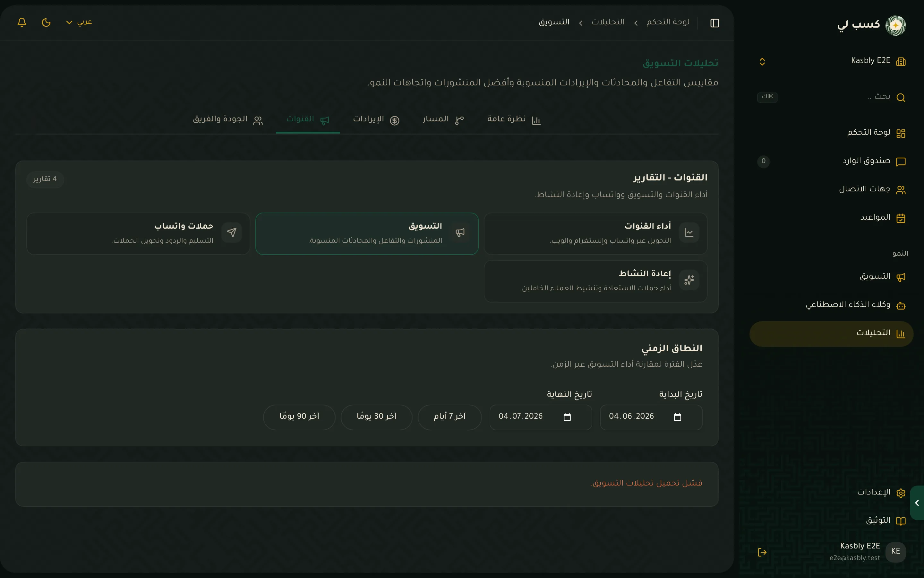
Task: Click the notifications bell icon
Action: click(x=22, y=22)
